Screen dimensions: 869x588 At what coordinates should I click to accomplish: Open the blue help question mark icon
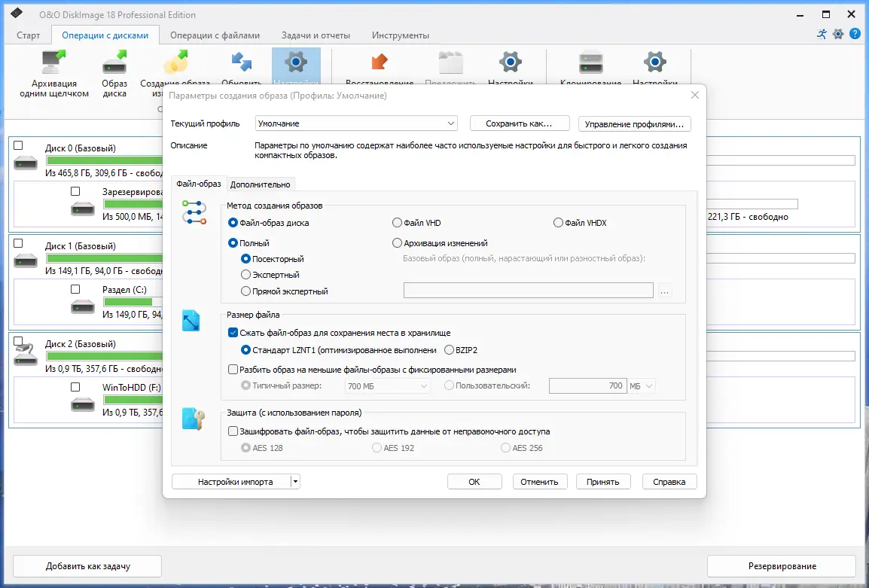855,34
